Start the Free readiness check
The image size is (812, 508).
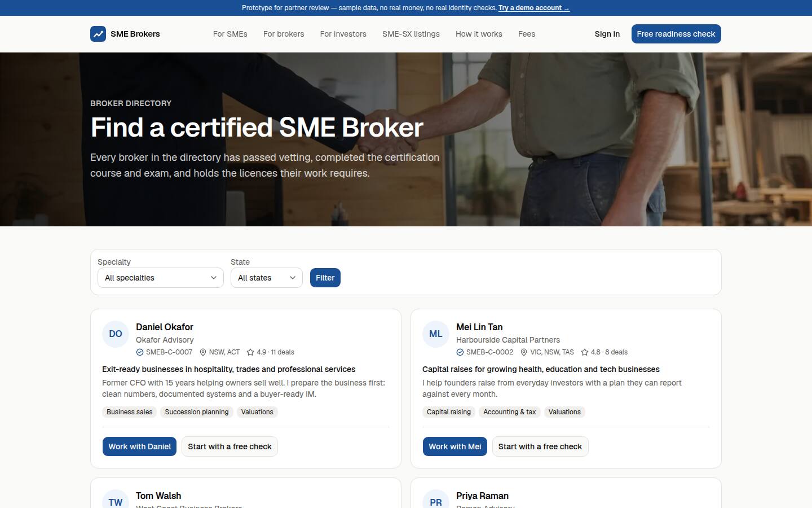pos(676,34)
